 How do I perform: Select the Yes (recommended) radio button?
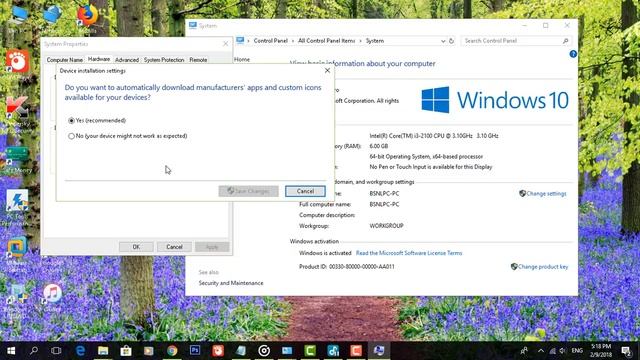(71, 120)
